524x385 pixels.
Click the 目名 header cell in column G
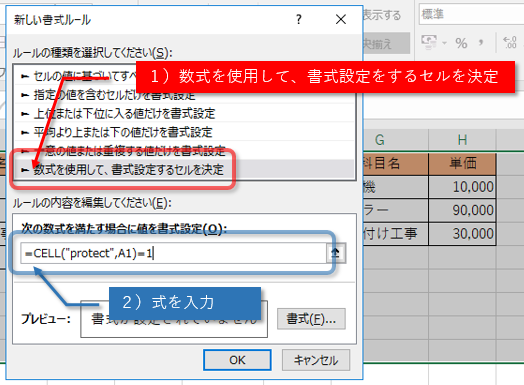tap(396, 164)
